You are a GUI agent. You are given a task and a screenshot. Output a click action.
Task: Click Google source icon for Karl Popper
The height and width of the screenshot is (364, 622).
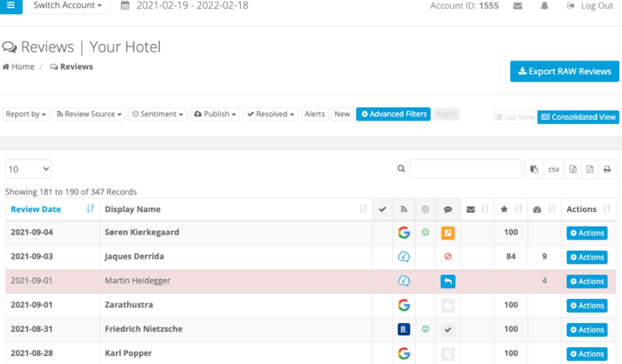[404, 353]
